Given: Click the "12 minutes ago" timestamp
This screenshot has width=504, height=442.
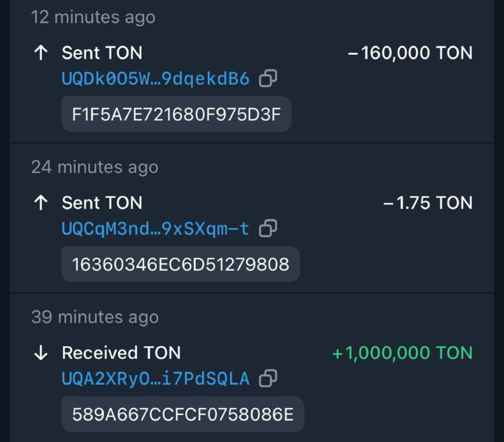Looking at the screenshot, I should 93,17.
